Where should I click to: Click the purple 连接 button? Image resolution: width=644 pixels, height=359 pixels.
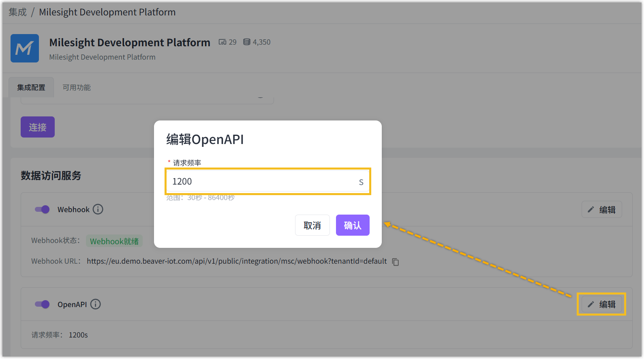click(38, 127)
